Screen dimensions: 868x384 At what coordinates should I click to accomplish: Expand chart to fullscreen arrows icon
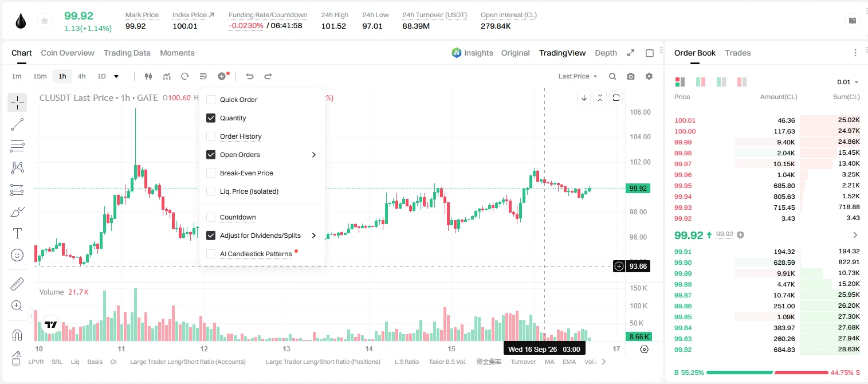coord(631,53)
